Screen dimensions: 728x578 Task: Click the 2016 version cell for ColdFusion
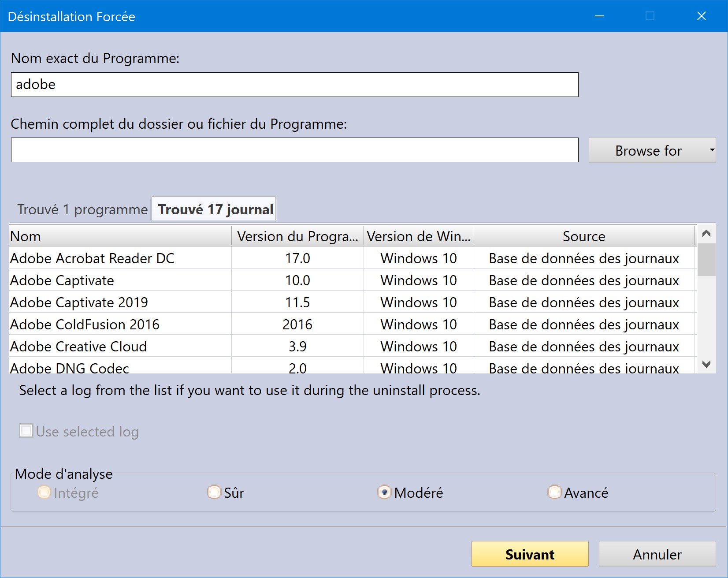297,324
